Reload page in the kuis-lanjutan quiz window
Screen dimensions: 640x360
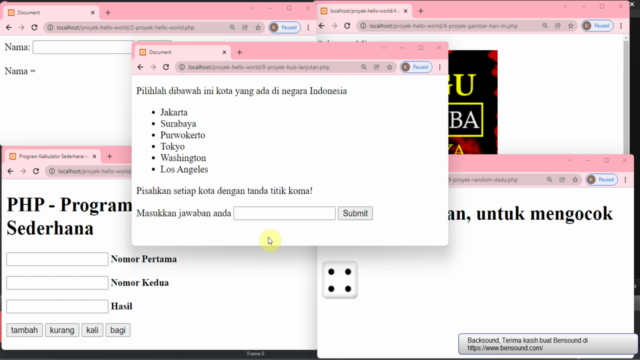tap(166, 67)
